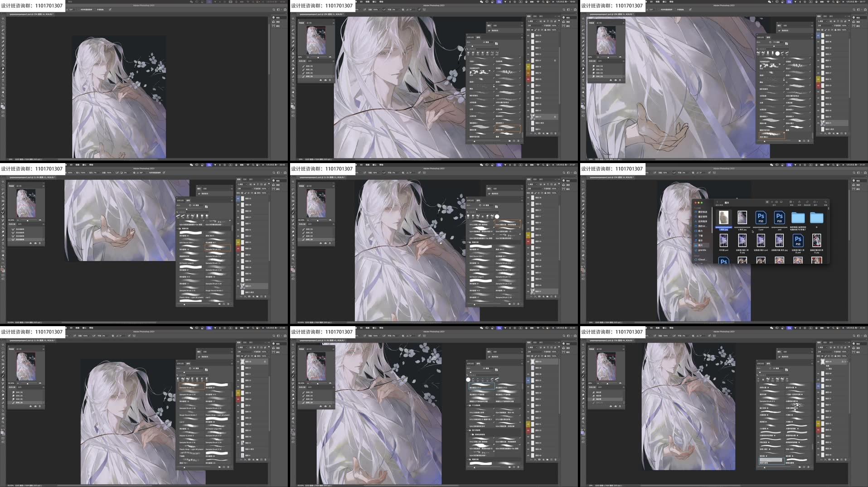Screen dimensions: 868x487
Task: Hide the yellow-labeled layer in bottom-right frame
Action: pyautogui.click(x=818, y=424)
